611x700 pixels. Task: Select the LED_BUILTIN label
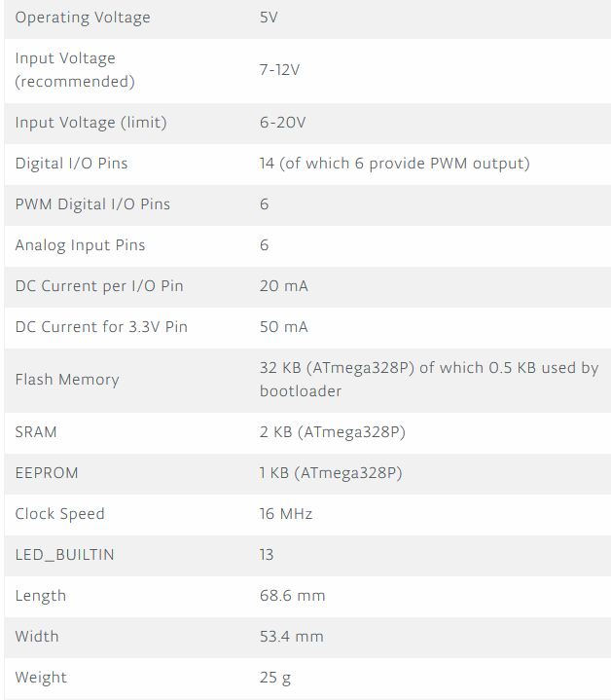64,555
